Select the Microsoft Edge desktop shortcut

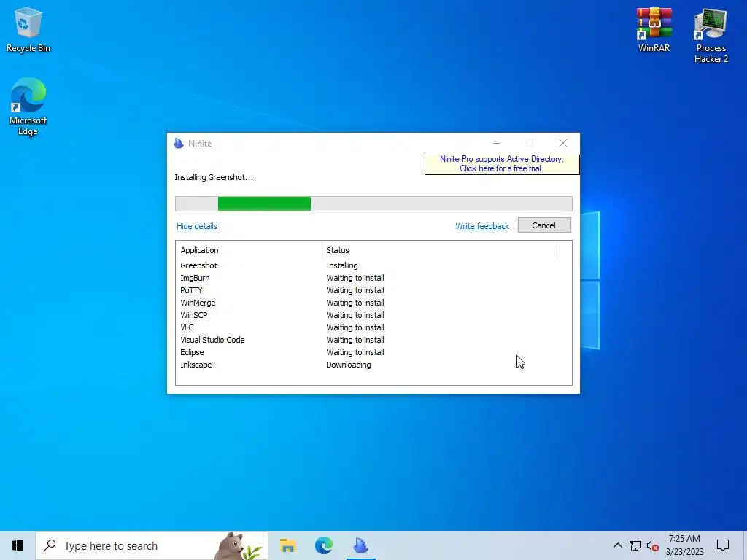pyautogui.click(x=28, y=106)
